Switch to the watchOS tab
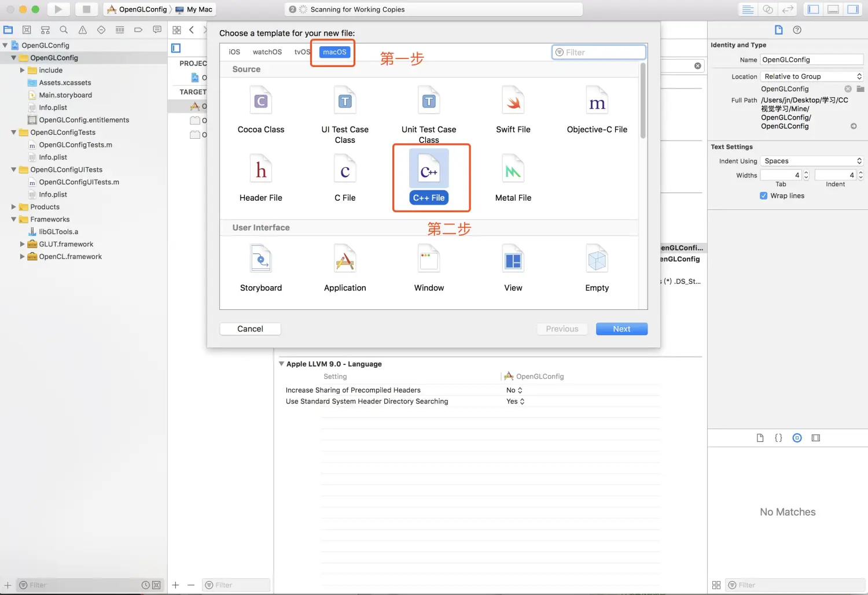Viewport: 868px width, 595px height. coord(267,52)
